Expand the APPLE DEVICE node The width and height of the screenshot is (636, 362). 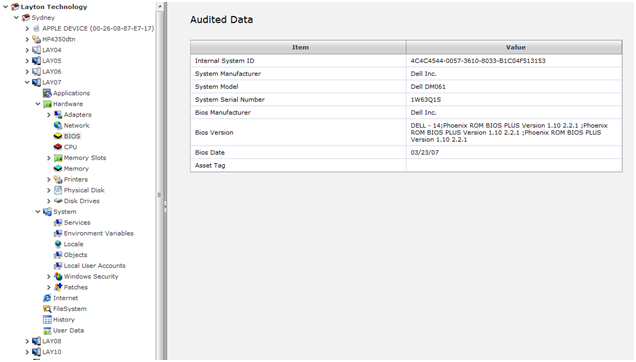tap(27, 28)
